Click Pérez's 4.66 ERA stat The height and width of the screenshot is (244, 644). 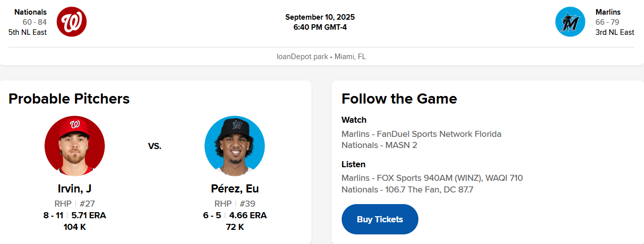tap(248, 215)
